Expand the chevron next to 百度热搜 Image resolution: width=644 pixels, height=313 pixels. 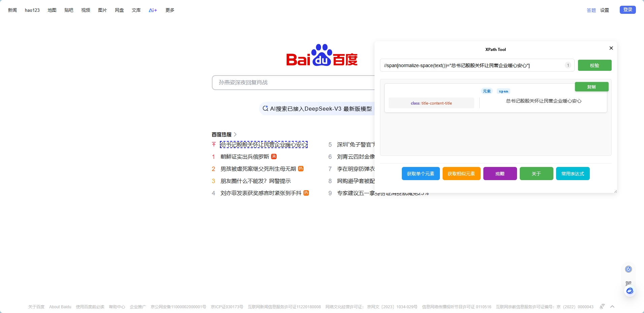pyautogui.click(x=235, y=134)
